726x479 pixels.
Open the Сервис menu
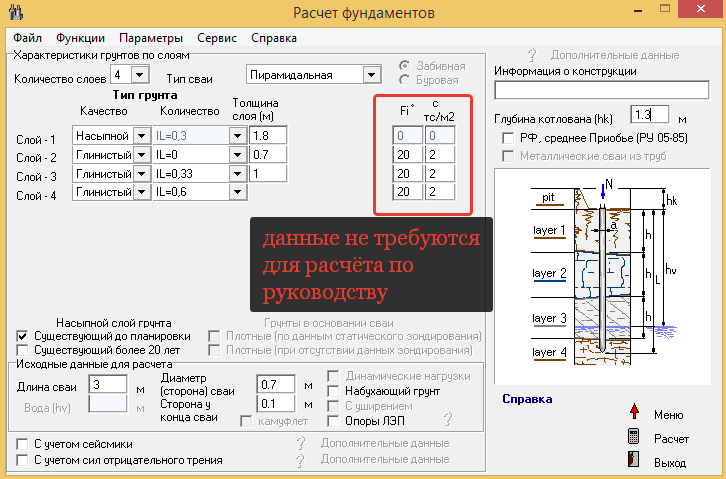point(217,38)
